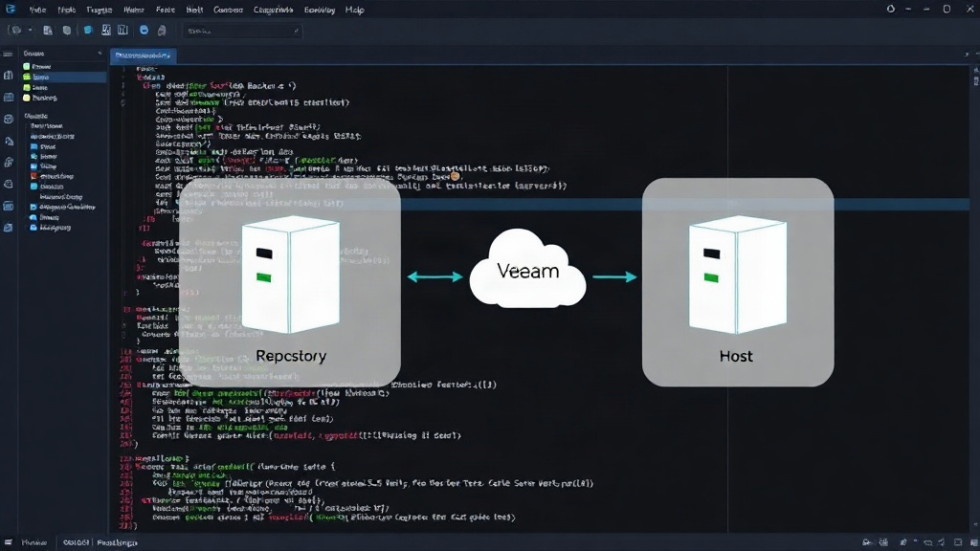The image size is (980, 551).
Task: Click the grey hexagon icon in the toolbar
Action: 66,30
